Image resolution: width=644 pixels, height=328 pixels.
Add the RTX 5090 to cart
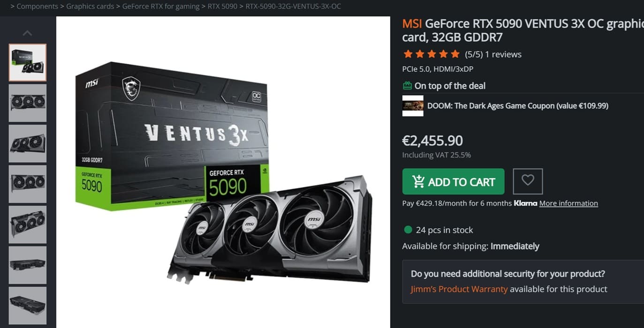click(453, 181)
